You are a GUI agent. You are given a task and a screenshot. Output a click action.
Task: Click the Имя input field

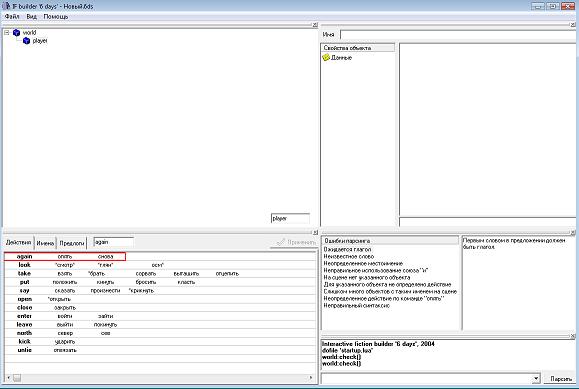(458, 34)
